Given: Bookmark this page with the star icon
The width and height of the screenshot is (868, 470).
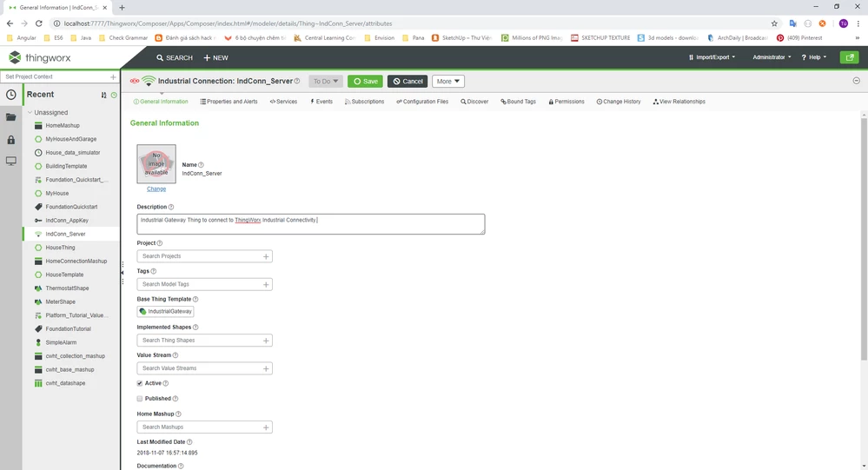Looking at the screenshot, I should pyautogui.click(x=774, y=23).
